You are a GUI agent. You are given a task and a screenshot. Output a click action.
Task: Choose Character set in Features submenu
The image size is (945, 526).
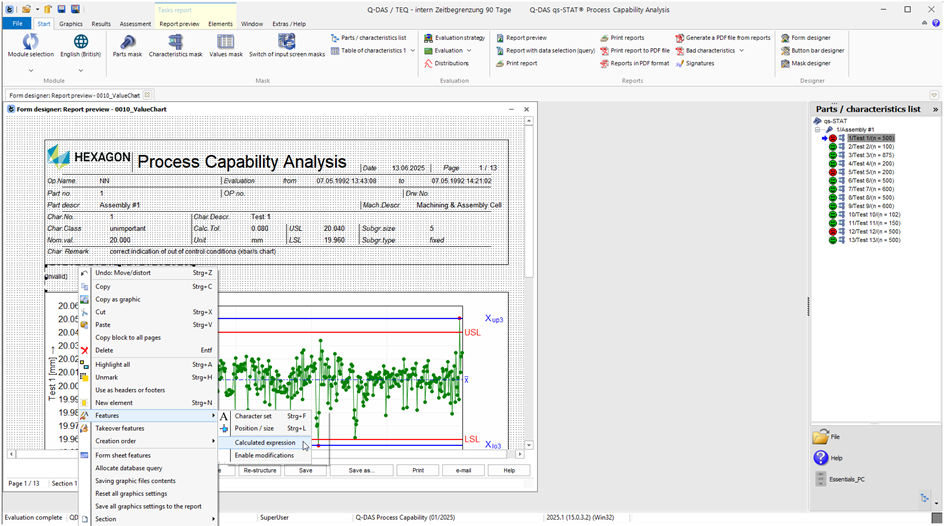(265, 416)
